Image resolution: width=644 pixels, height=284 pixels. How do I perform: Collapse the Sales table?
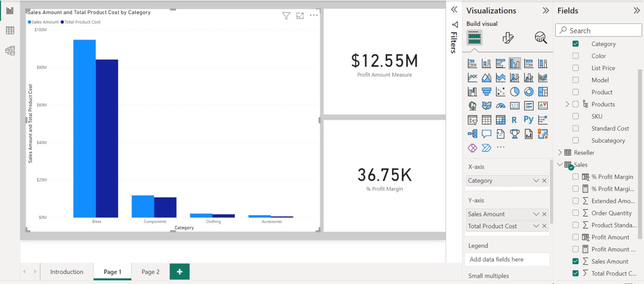(560, 164)
